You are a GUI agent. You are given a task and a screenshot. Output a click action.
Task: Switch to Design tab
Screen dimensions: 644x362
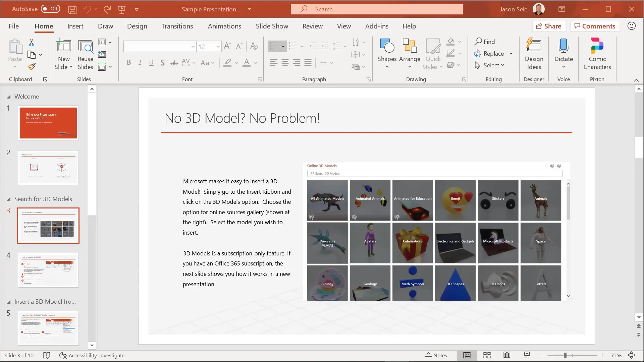click(137, 26)
